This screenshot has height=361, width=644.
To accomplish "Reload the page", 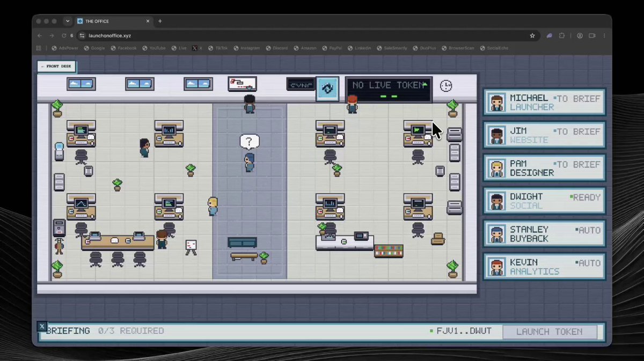I will [63, 35].
